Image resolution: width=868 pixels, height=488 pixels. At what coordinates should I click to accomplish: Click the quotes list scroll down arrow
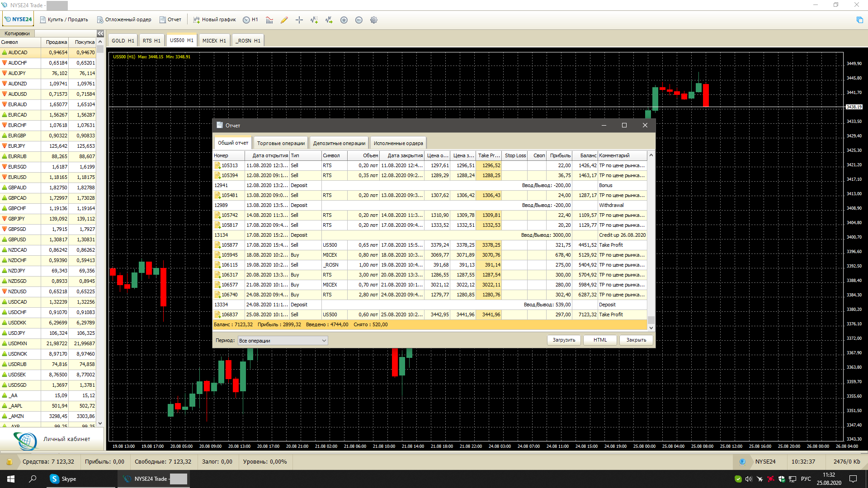coord(100,423)
